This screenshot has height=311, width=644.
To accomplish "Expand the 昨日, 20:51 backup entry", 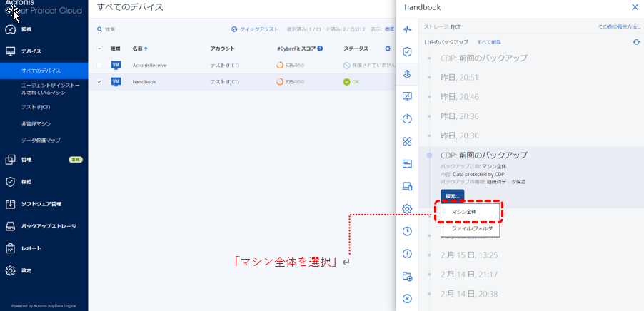I will pyautogui.click(x=459, y=77).
